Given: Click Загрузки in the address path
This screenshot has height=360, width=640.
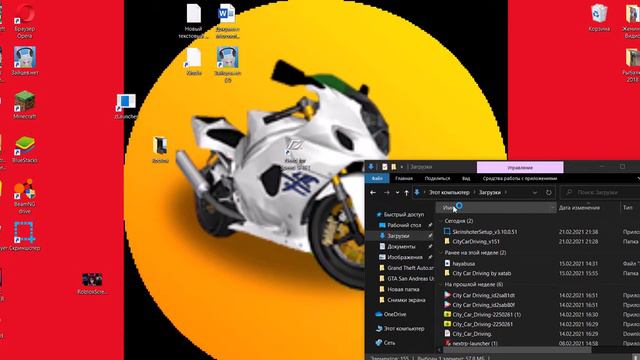Looking at the screenshot, I should (489, 192).
